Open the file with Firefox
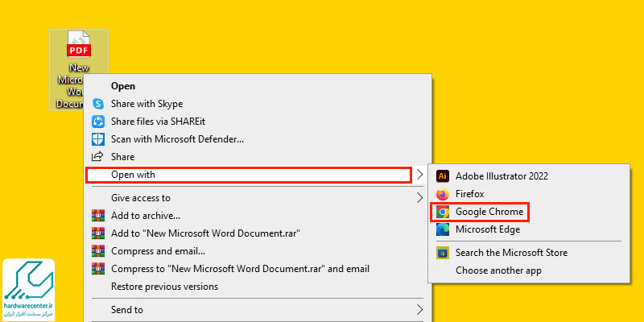 [x=529, y=194]
